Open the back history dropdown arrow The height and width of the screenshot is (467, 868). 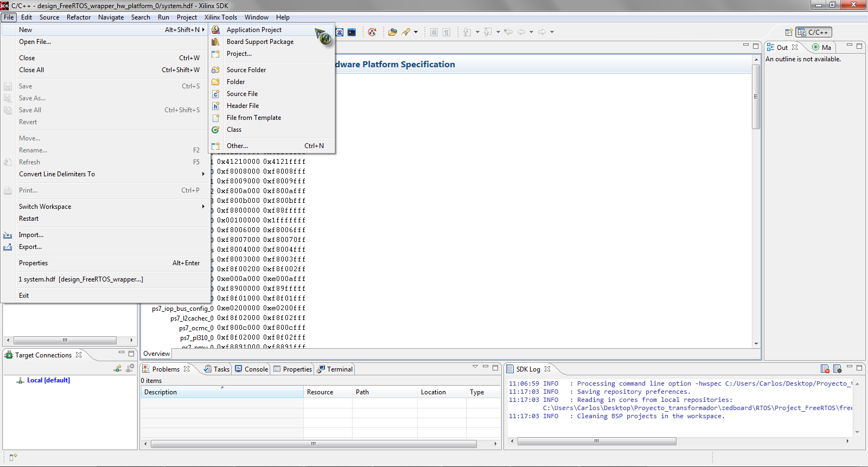click(531, 32)
